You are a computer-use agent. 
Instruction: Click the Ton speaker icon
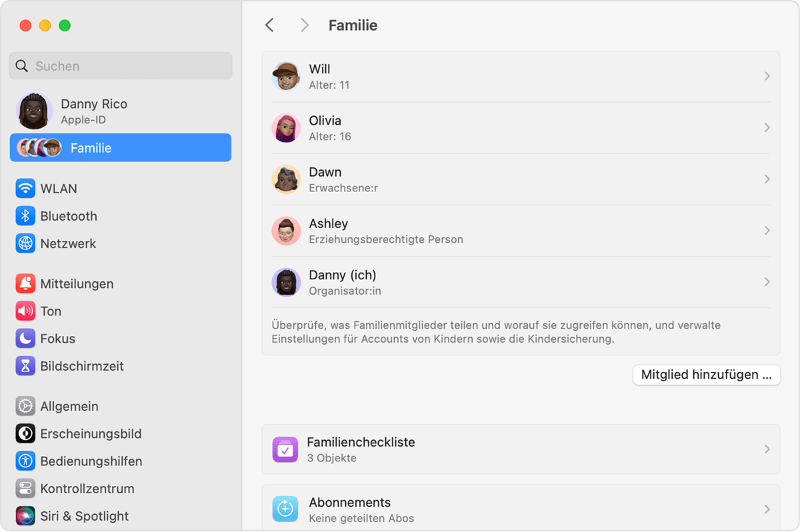[x=25, y=311]
